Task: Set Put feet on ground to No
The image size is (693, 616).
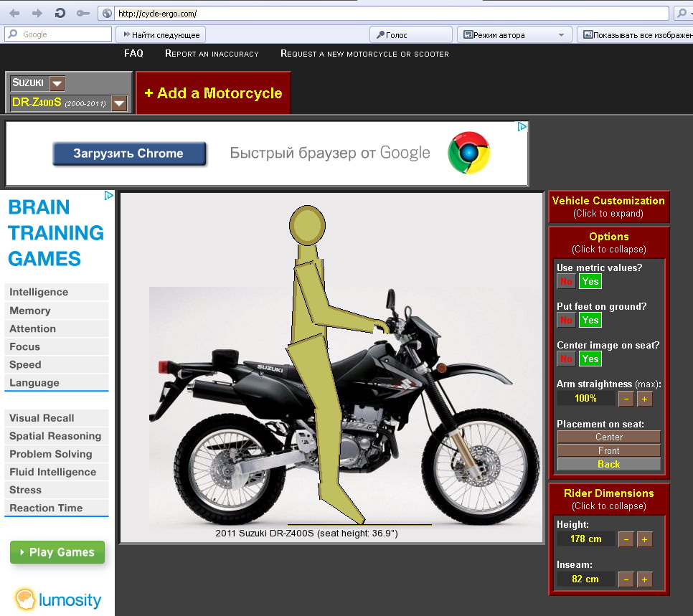Action: click(x=566, y=320)
